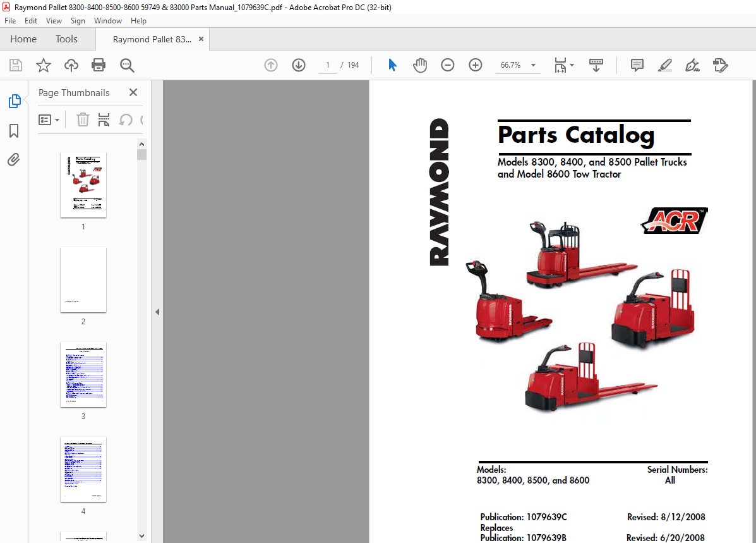Image resolution: width=756 pixels, height=543 pixels.
Task: Open the Window menu
Action: coord(107,21)
